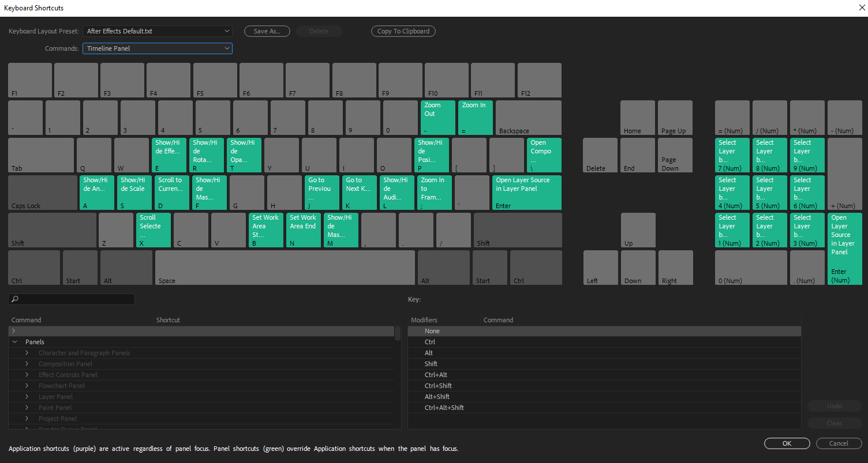Click the 7 (Num) Select Layer key
The width and height of the screenshot is (868, 463).
(x=732, y=155)
